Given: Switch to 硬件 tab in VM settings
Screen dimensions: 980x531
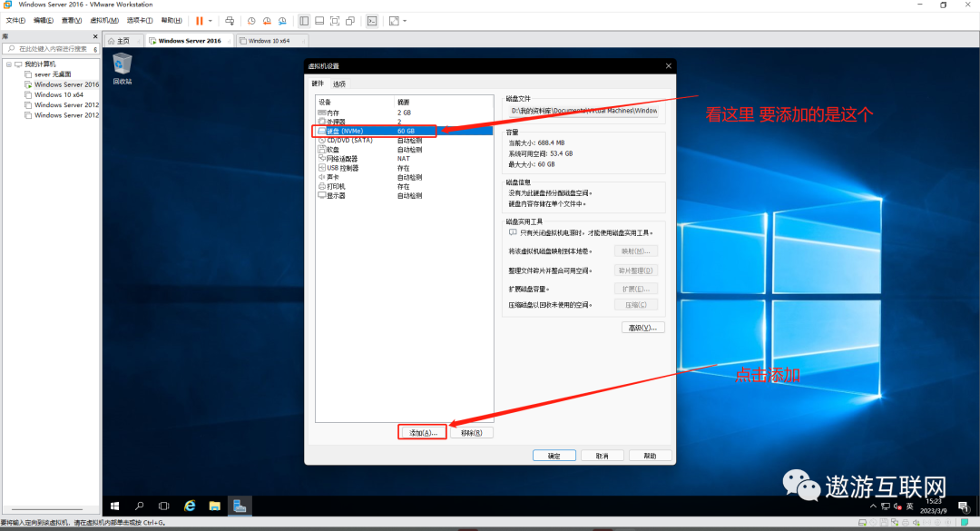Looking at the screenshot, I should point(318,84).
